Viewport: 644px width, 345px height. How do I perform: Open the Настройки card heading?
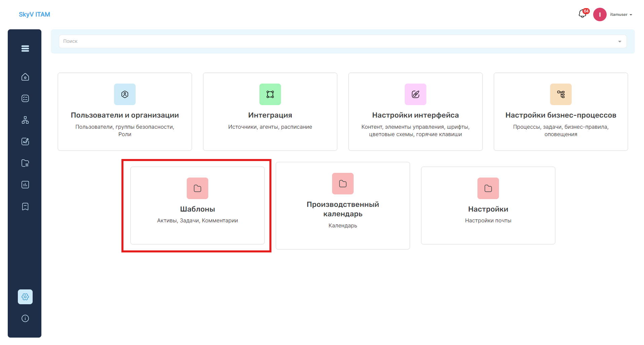(488, 209)
